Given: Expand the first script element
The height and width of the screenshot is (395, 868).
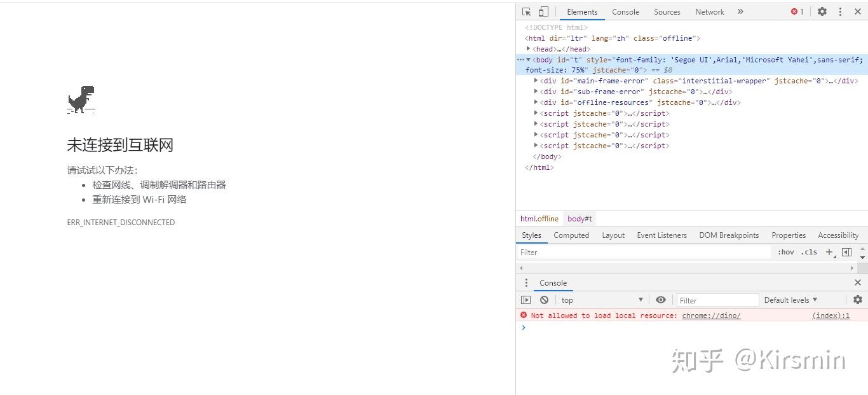Looking at the screenshot, I should coord(536,113).
